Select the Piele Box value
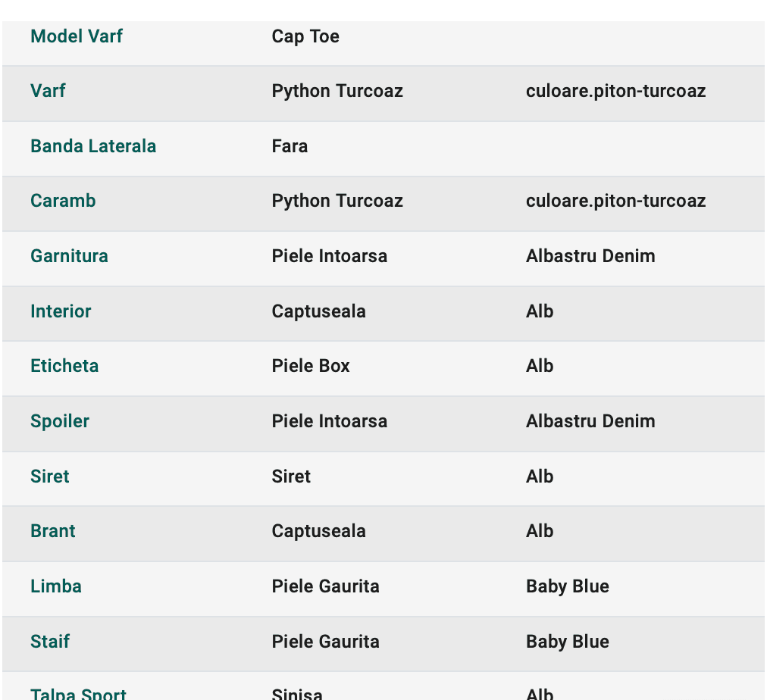The height and width of the screenshot is (700, 767). point(311,366)
